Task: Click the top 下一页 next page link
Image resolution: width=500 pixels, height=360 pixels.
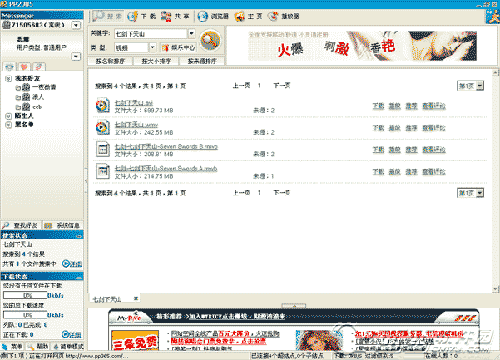Action: coord(282,86)
